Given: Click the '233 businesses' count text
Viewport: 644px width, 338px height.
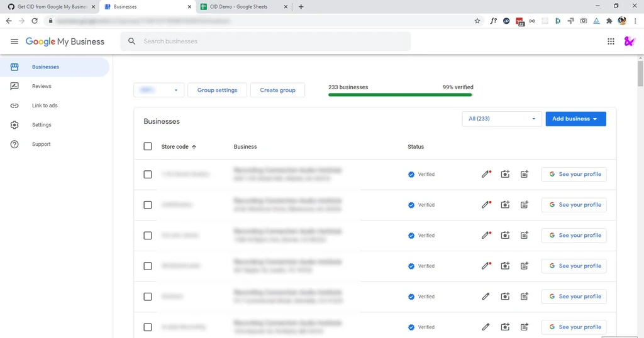Looking at the screenshot, I should (x=348, y=87).
